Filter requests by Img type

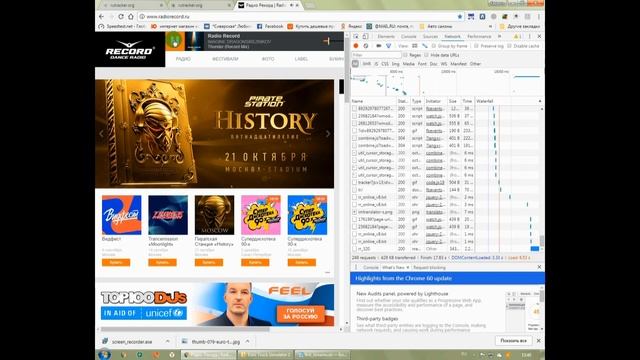(x=395, y=64)
